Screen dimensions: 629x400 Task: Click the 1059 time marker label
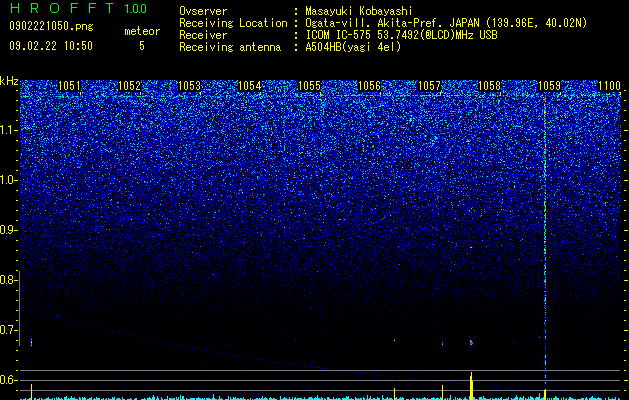[549, 86]
